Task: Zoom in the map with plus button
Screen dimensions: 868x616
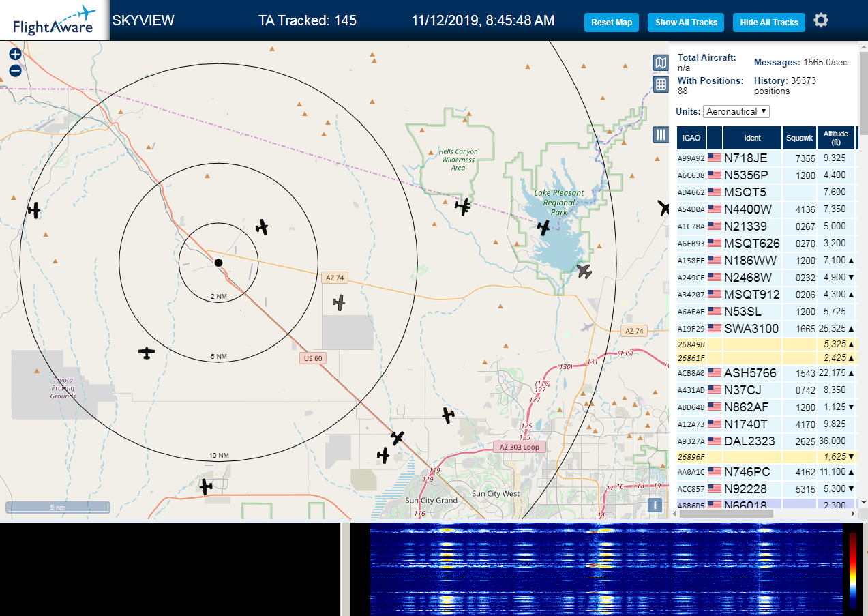Action: 15,54
